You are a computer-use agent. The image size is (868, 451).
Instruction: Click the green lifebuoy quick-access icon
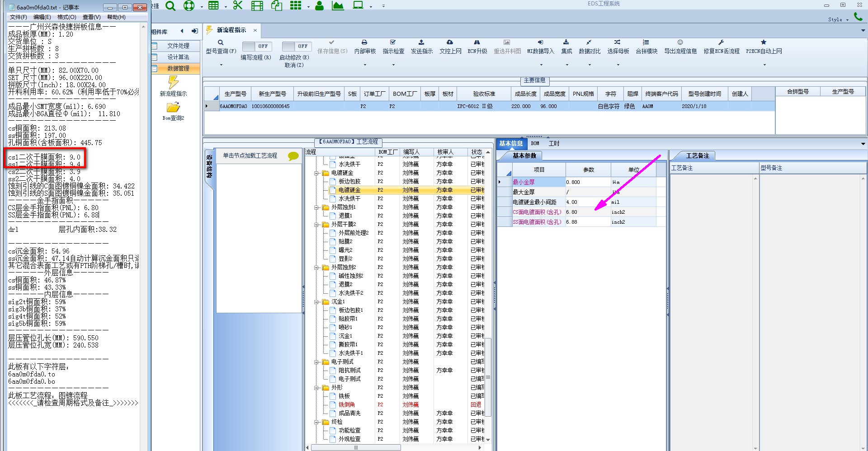189,5
